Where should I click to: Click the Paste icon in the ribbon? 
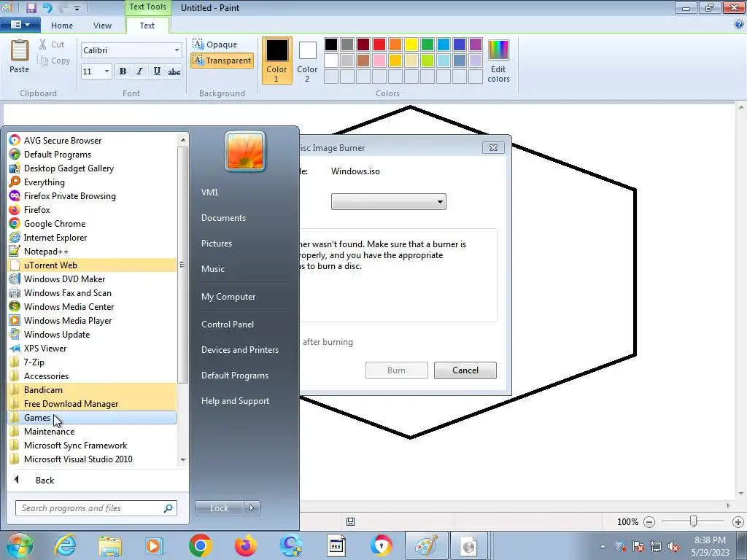click(20, 50)
